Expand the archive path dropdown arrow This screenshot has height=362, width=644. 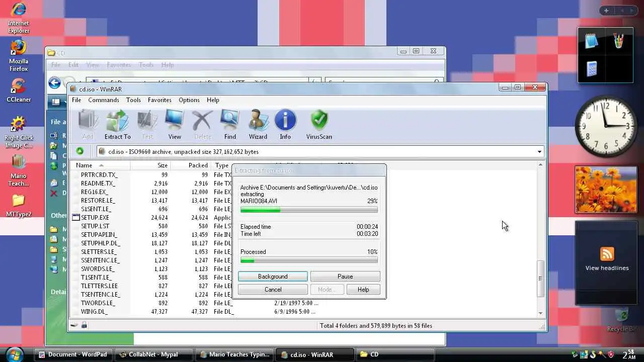[539, 152]
